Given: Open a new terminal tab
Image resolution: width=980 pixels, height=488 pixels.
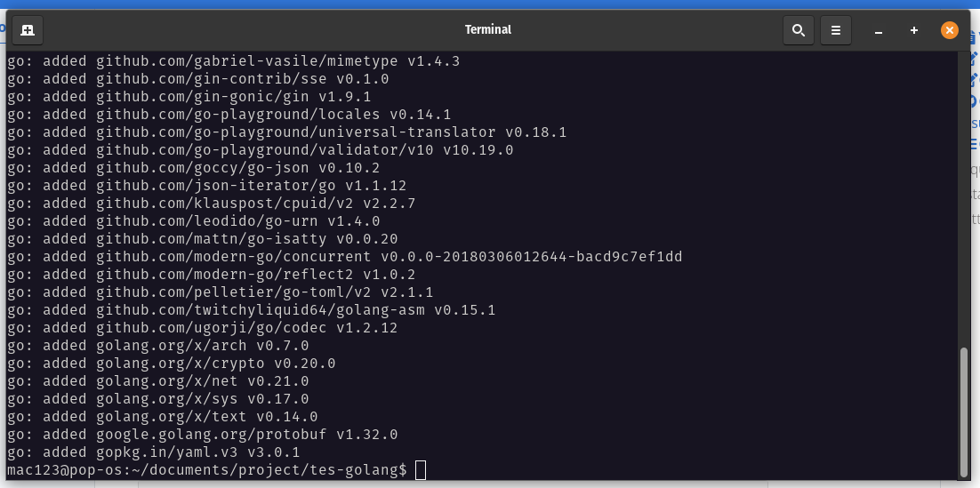Looking at the screenshot, I should pos(28,30).
